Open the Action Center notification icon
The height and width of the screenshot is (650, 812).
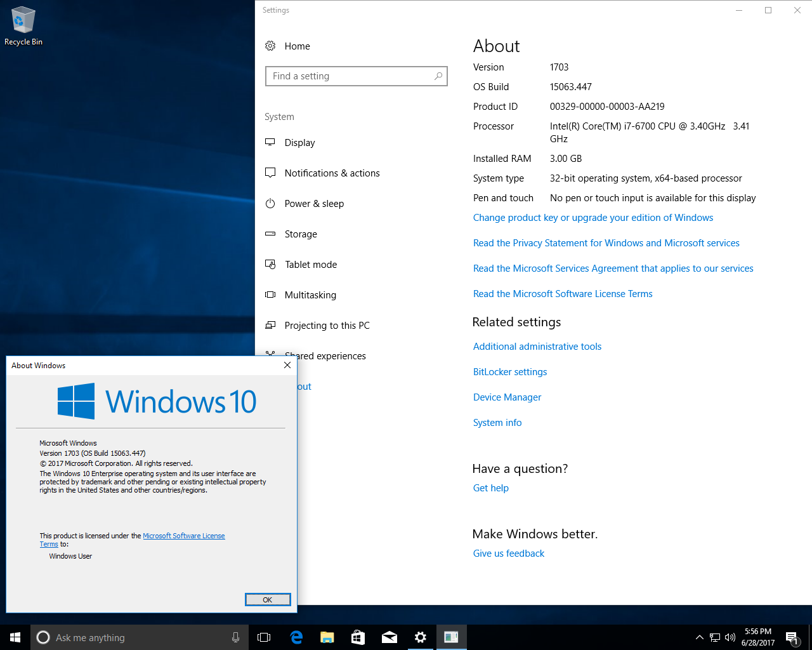(792, 637)
